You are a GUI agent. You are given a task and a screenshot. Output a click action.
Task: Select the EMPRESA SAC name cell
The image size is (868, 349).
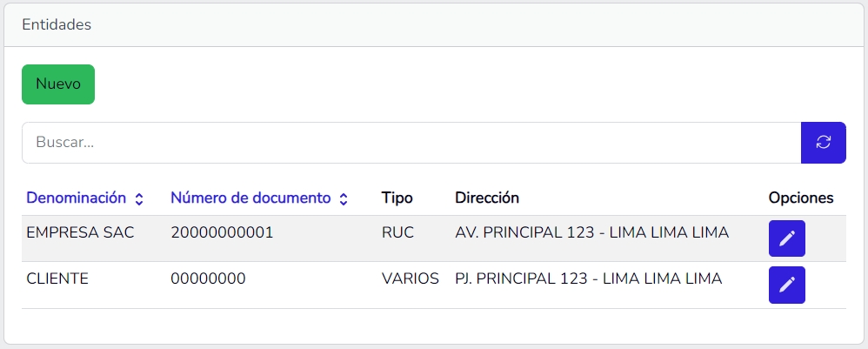click(81, 232)
